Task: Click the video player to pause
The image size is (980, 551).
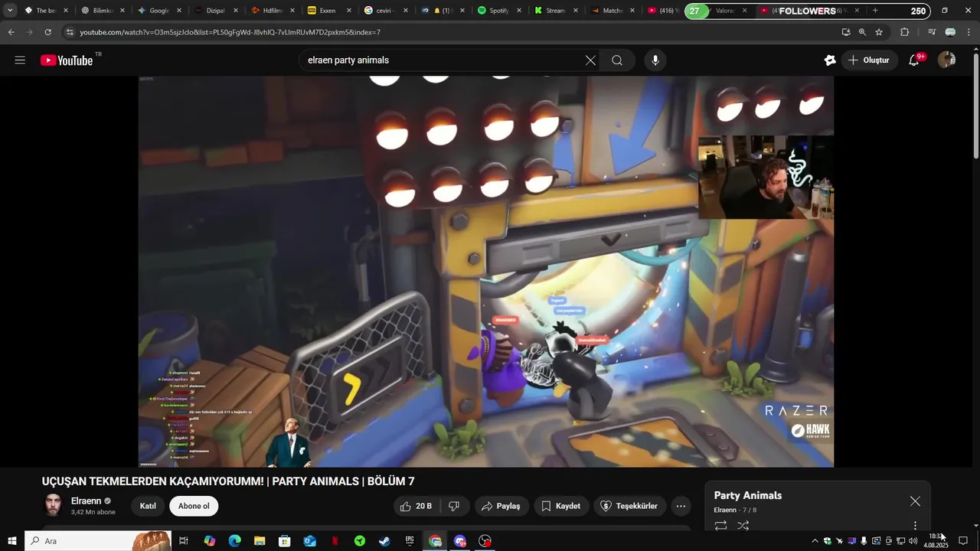Action: coord(485,272)
